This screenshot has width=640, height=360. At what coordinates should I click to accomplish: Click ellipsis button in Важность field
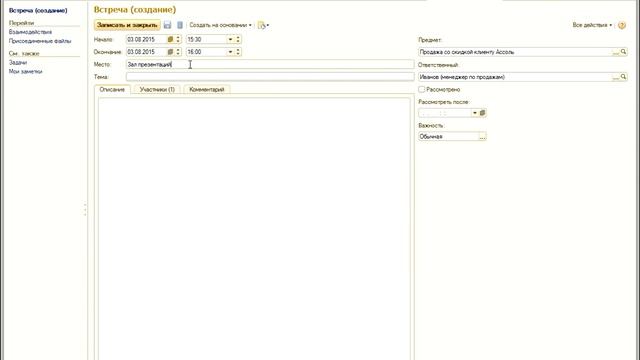pyautogui.click(x=482, y=137)
